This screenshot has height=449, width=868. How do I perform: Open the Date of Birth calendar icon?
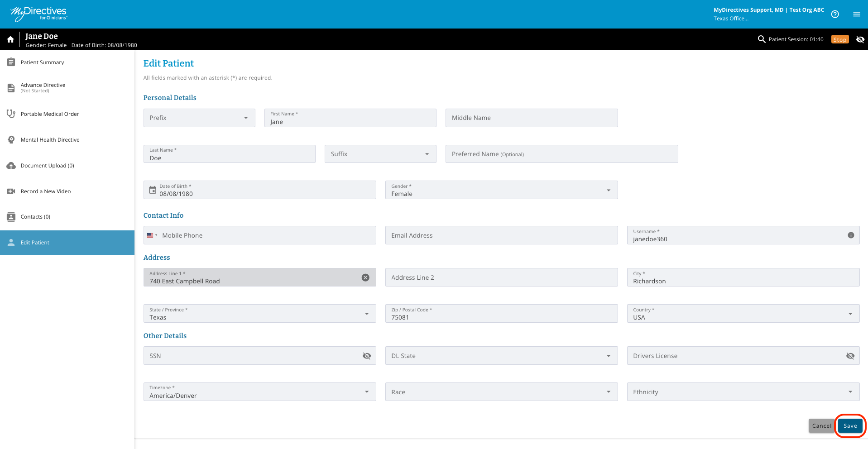(153, 190)
